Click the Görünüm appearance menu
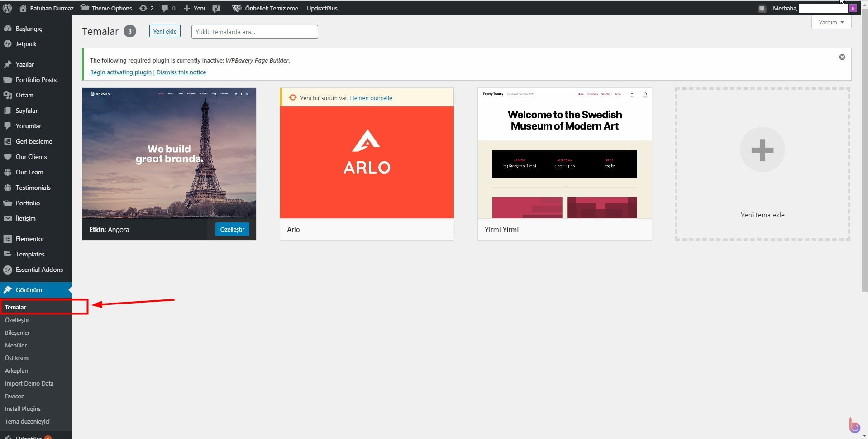 (x=36, y=290)
